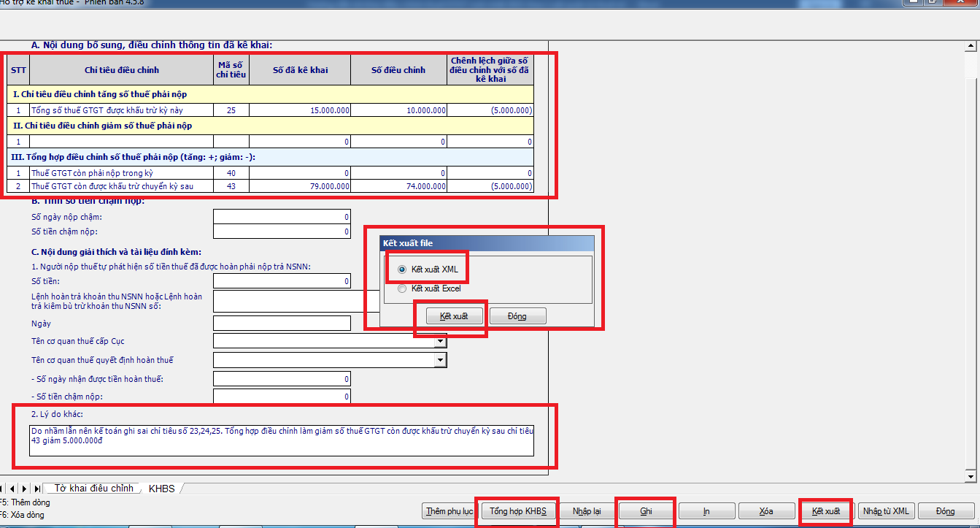980x528 pixels.
Task: Click Mã số chỉ tiêu cell 25
Action: (x=231, y=110)
